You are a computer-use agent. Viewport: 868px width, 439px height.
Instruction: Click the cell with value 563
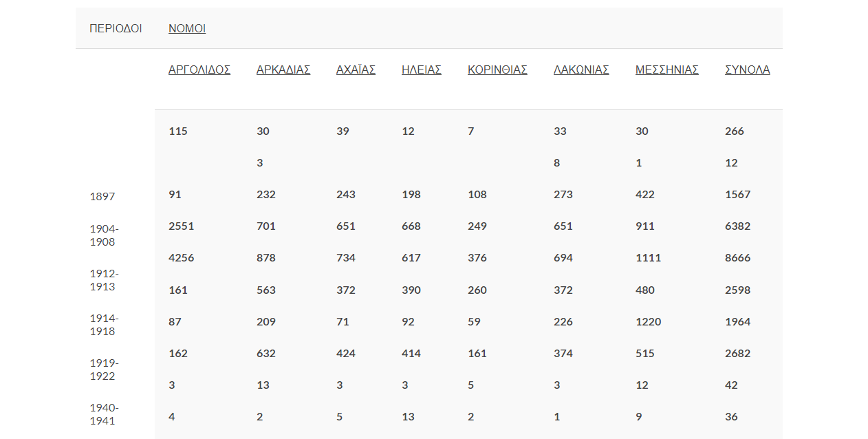coord(266,290)
